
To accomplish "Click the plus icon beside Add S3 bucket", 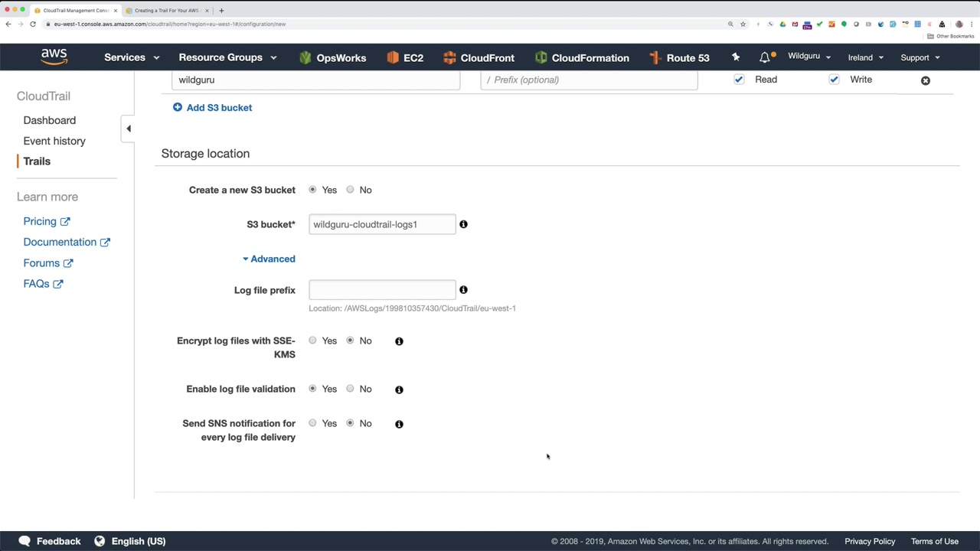I will pyautogui.click(x=178, y=107).
